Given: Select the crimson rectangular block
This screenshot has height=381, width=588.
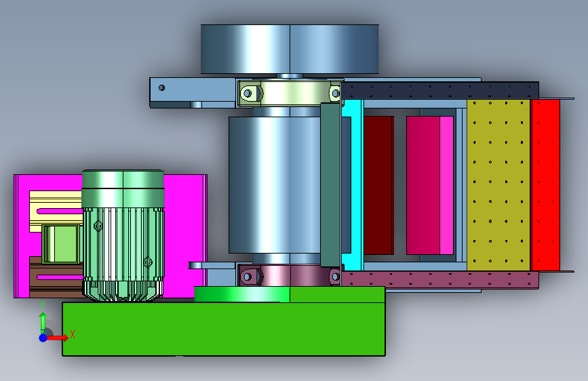Looking at the screenshot, I should point(423,185).
